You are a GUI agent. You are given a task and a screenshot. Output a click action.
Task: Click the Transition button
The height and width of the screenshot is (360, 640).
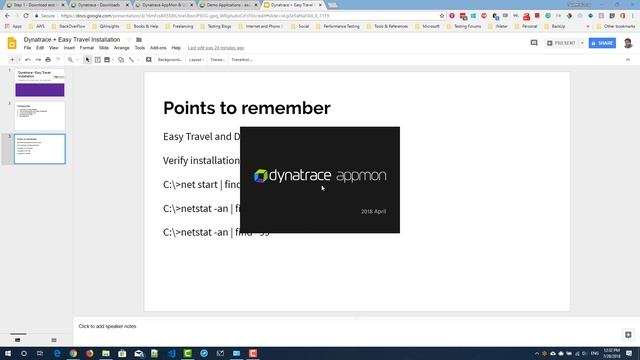(x=242, y=60)
